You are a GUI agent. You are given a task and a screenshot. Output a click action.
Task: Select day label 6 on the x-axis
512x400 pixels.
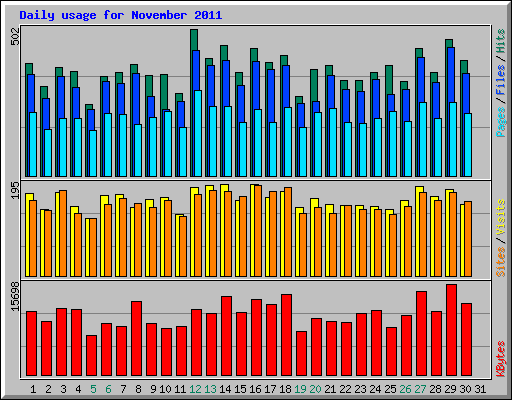pos(108,389)
